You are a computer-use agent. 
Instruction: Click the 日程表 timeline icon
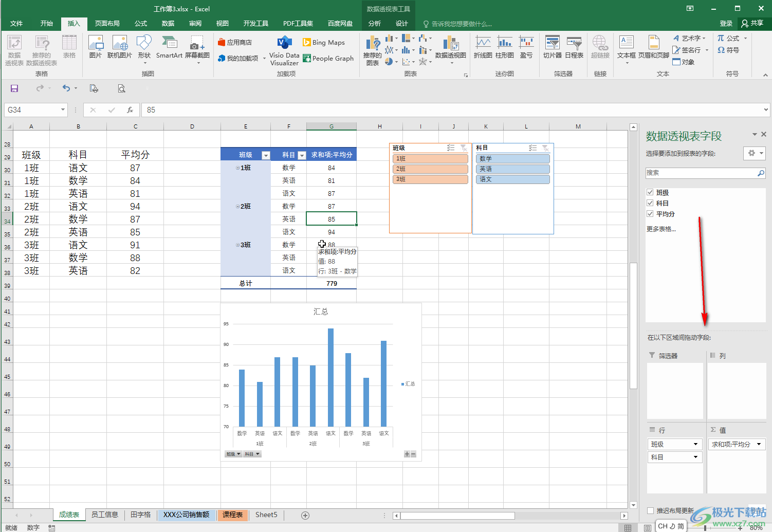tap(574, 47)
